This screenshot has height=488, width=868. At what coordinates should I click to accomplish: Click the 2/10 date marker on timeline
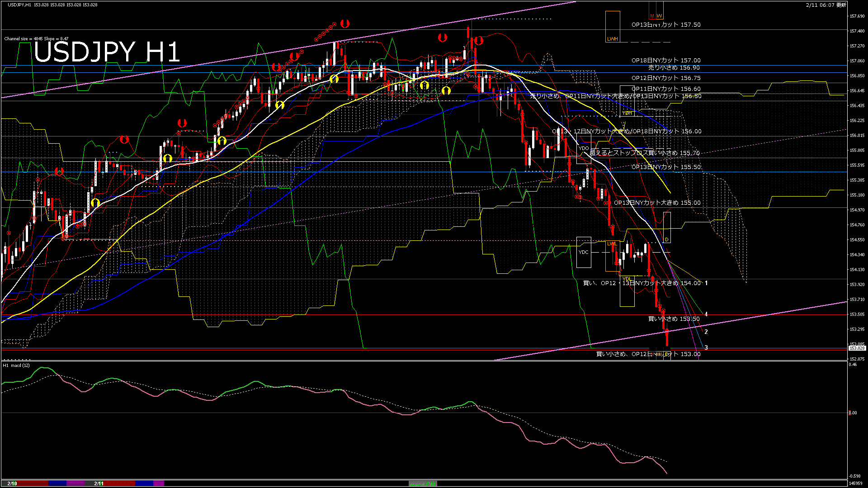[12, 483]
